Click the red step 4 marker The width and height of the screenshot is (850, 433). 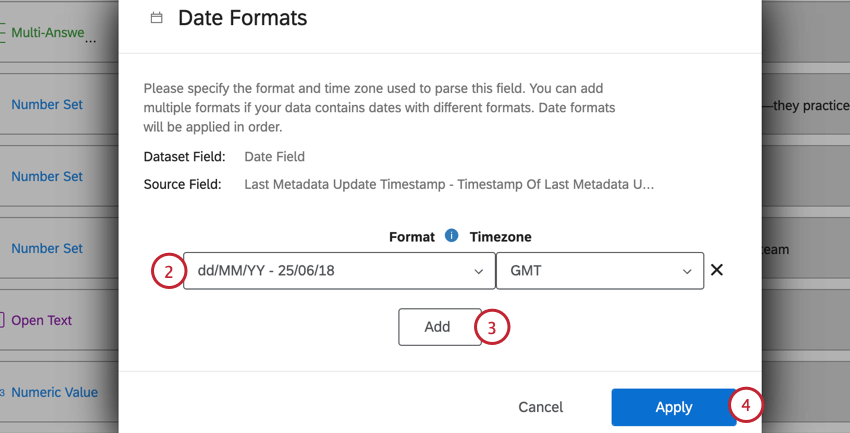746,407
